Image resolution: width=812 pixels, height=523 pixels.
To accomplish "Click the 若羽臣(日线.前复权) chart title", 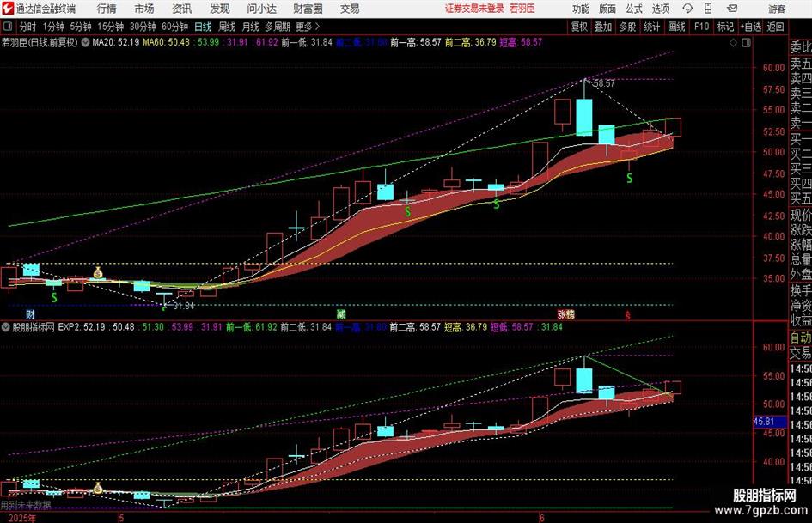I will (40, 42).
